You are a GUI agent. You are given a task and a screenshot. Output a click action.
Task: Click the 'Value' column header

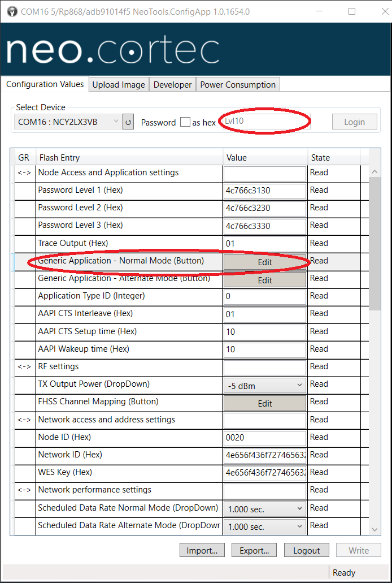[265, 158]
